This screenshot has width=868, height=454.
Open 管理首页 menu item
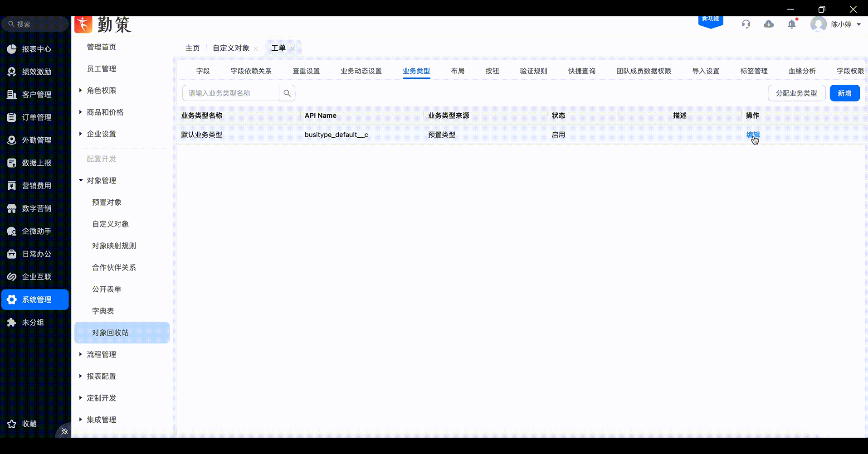[x=102, y=47]
